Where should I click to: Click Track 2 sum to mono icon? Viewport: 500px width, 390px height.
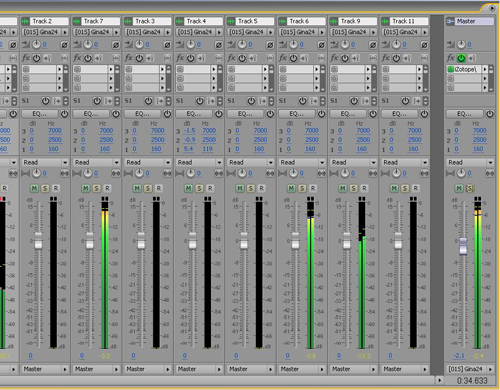coord(64,173)
